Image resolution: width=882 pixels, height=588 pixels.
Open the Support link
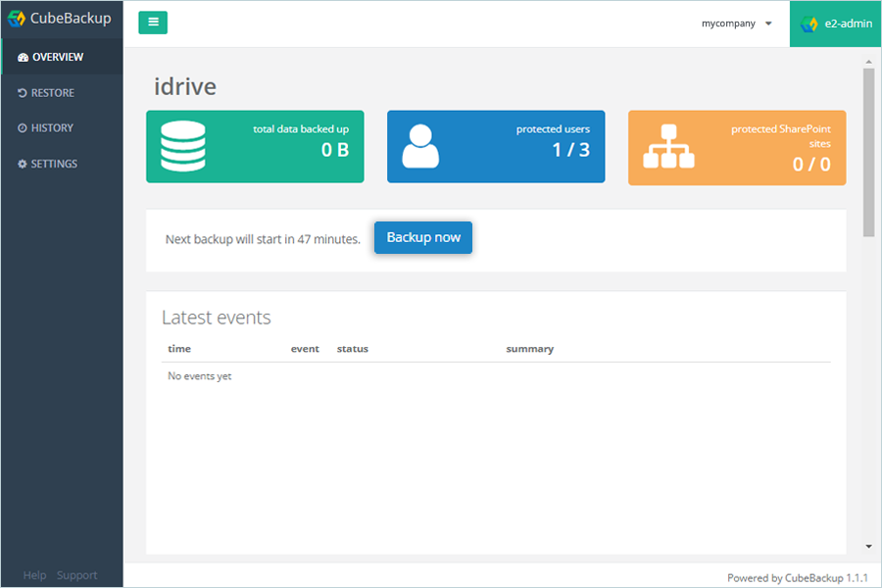[x=77, y=575]
